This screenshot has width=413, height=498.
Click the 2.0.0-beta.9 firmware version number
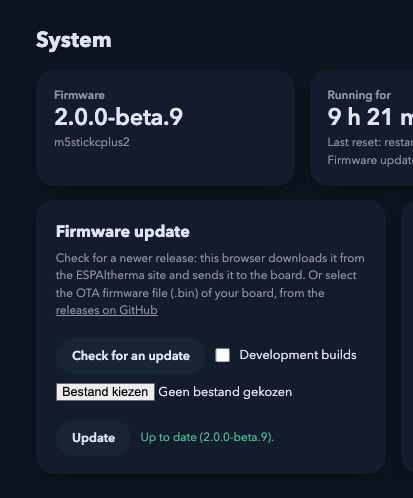click(x=119, y=117)
